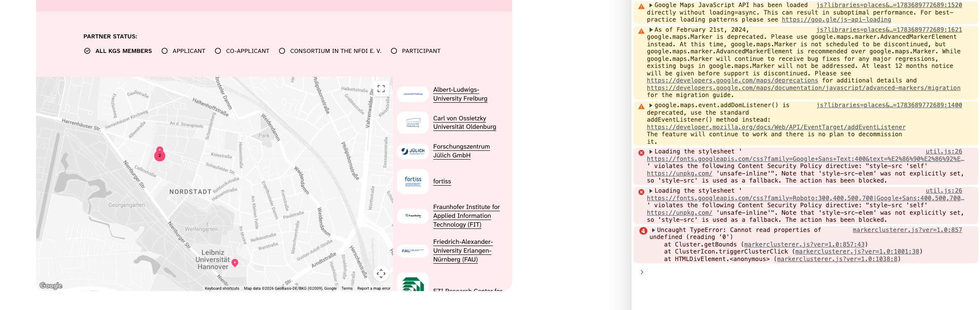The width and height of the screenshot is (980, 310).
Task: Open markerclusterer.js:857:43 stack trace link
Action: tap(804, 245)
